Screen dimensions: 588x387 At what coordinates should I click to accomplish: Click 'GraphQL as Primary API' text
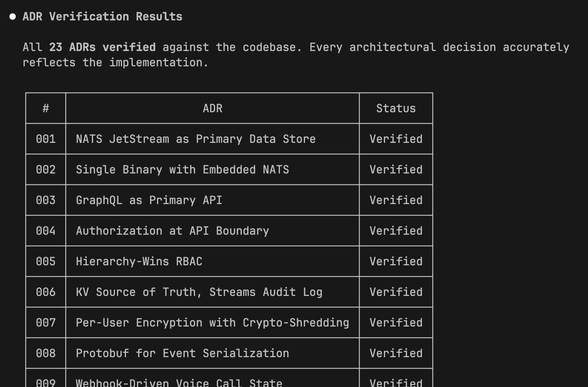tap(149, 200)
